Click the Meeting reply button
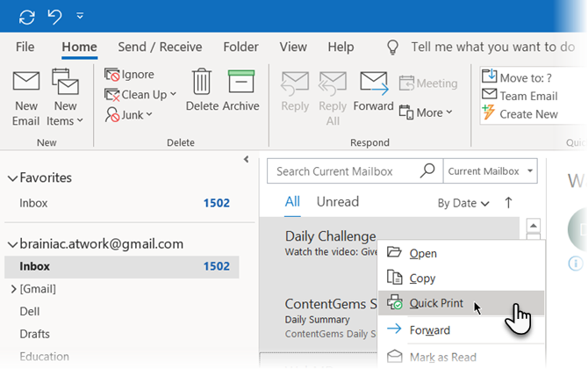 (x=428, y=83)
